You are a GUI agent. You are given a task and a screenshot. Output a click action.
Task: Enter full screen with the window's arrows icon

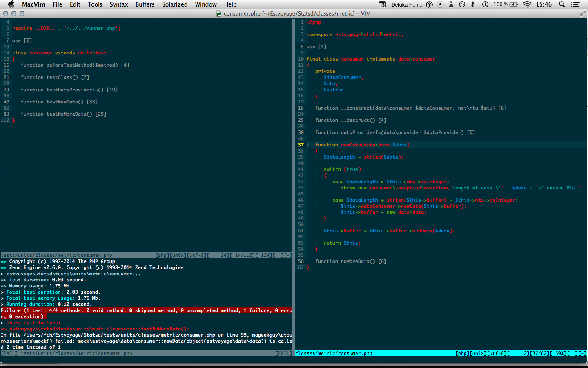(582, 13)
